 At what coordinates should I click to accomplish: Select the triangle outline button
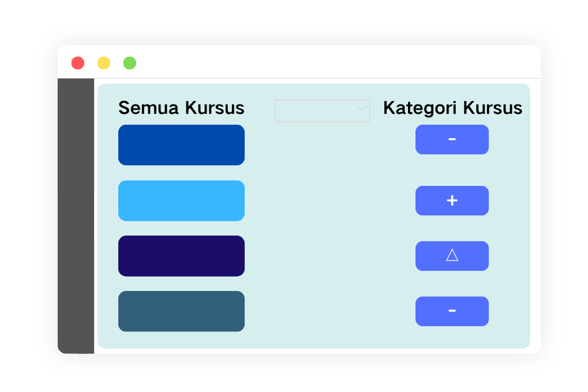452,256
